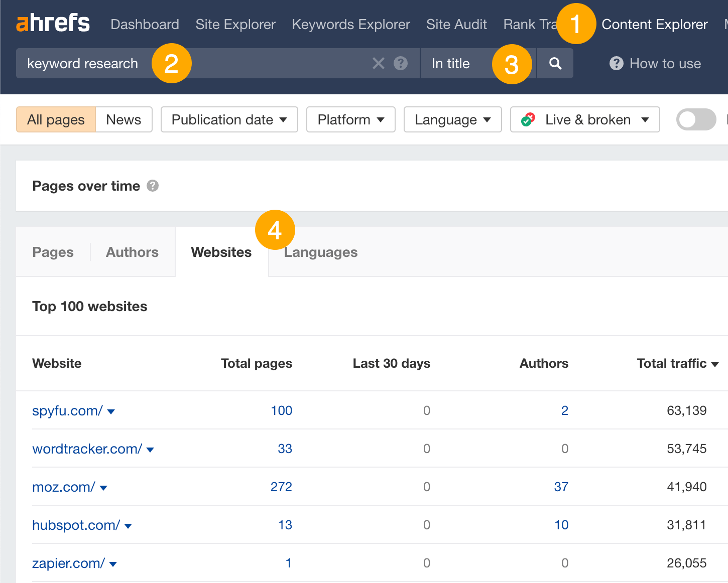The image size is (728, 583).
Task: Open search syntax help via the question mark icon
Action: [x=400, y=63]
